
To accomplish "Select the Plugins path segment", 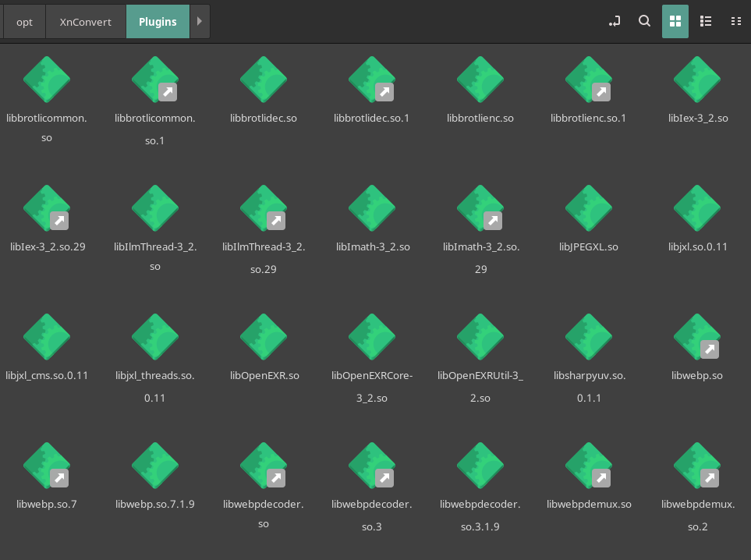I will [x=158, y=22].
